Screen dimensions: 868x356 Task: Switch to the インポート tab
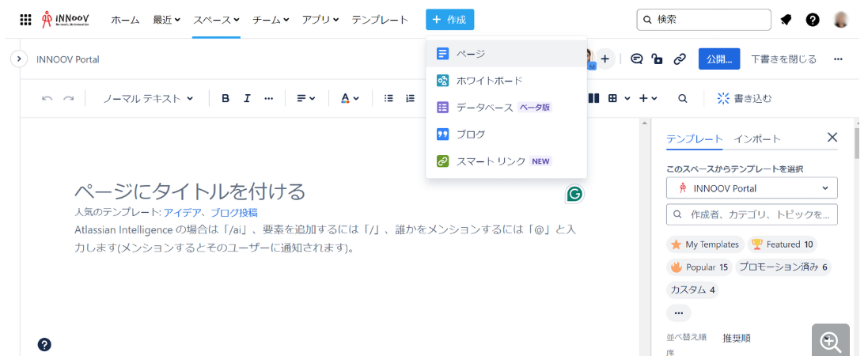756,138
